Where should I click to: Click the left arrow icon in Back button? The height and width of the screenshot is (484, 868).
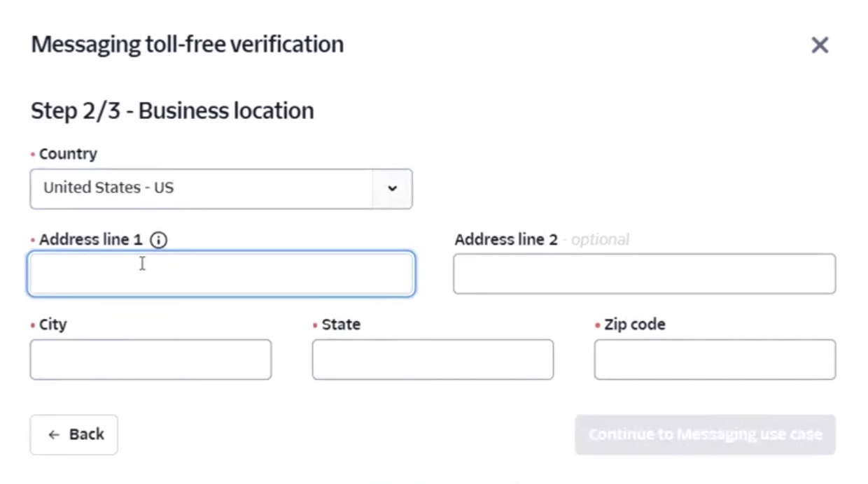point(54,435)
